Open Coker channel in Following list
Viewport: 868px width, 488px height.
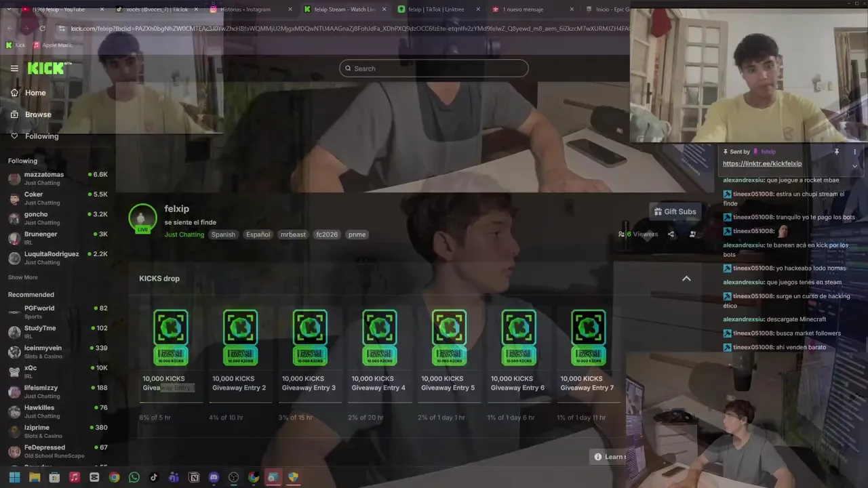[x=58, y=199]
